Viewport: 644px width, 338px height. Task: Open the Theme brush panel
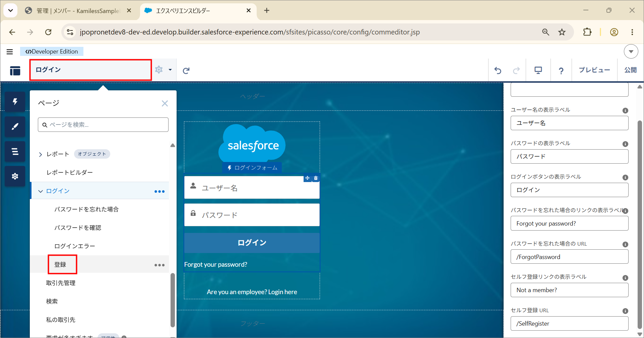[15, 126]
